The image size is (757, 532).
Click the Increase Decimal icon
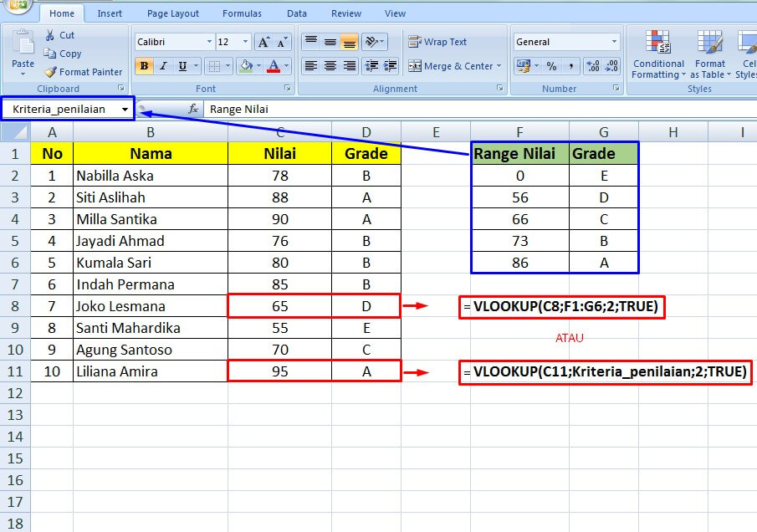[593, 65]
